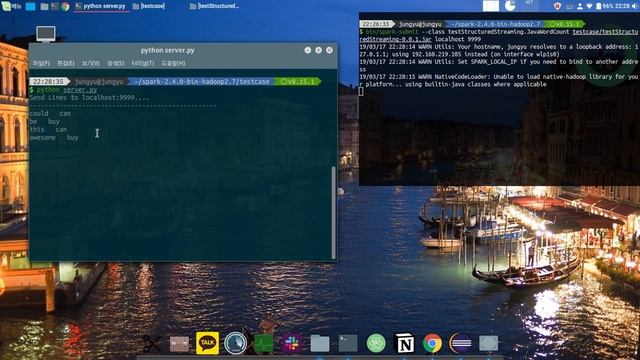Click the 'awesome buy' output line
The image size is (640, 360).
(x=54, y=138)
